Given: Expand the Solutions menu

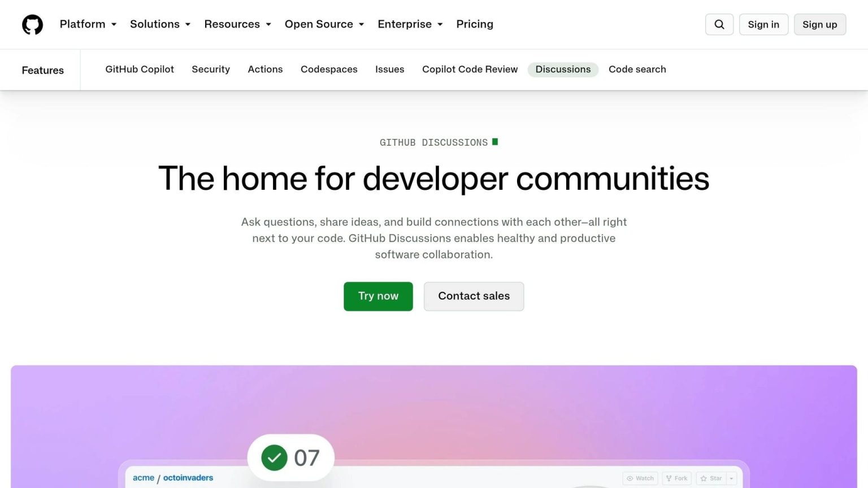Looking at the screenshot, I should coord(160,24).
